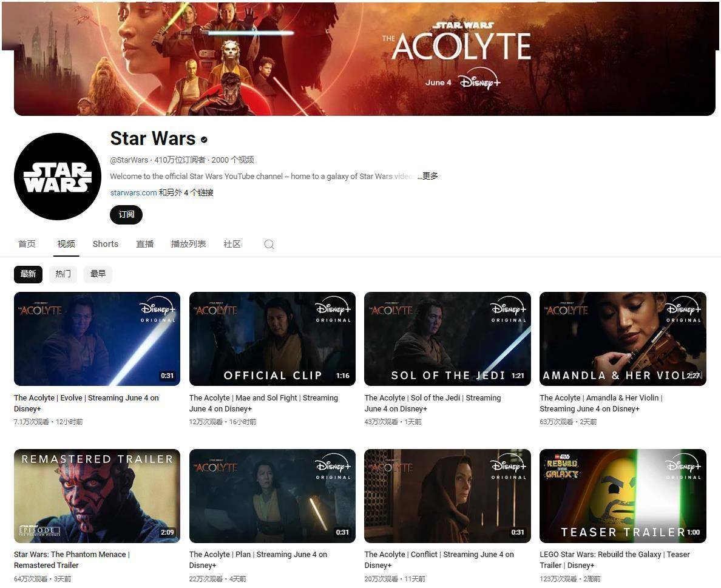Screen dimensions: 721x588
Task: Expand channel description with 更多
Action: [x=428, y=176]
